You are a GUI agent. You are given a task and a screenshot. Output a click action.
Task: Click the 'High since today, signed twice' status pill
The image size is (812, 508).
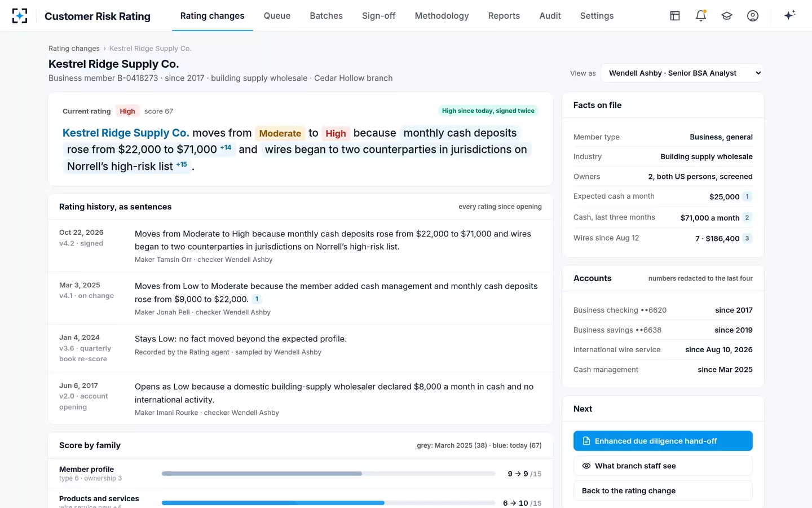488,111
